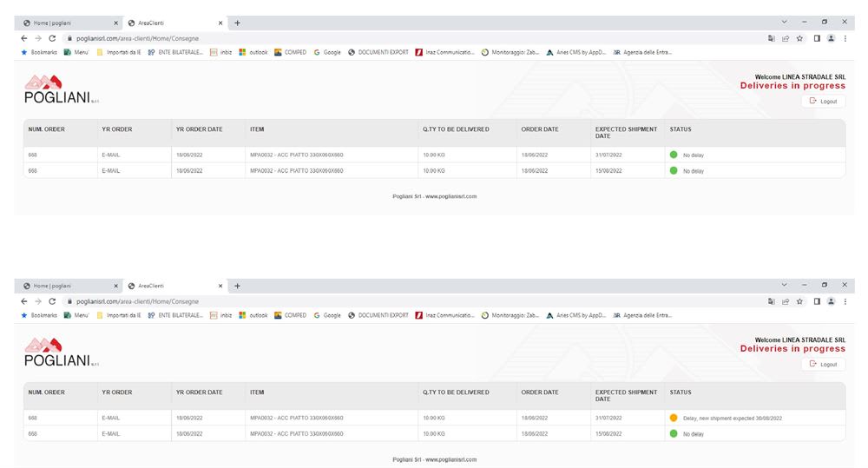Image resolution: width=868 pixels, height=468 pixels.
Task: Open Monitoraggio: Zab... bookmark in lower window
Action: (510, 315)
